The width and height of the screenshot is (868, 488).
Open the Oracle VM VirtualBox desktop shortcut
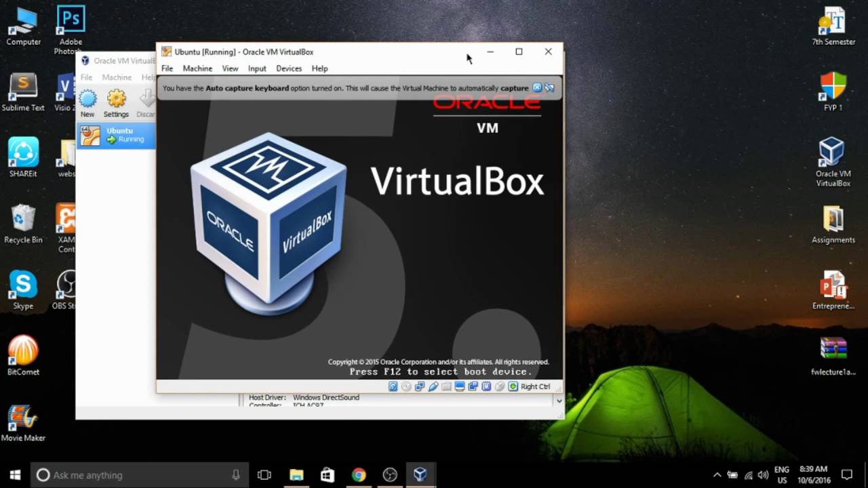click(x=833, y=162)
